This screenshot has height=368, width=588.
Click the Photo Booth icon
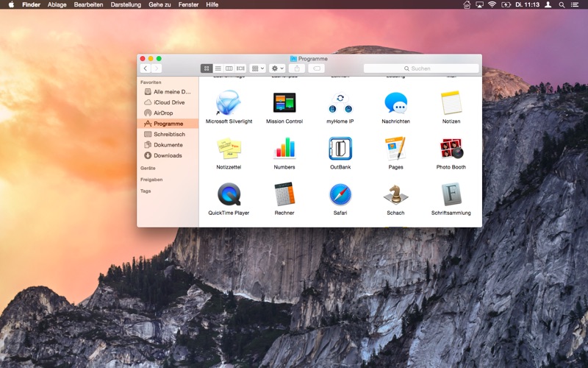point(451,149)
